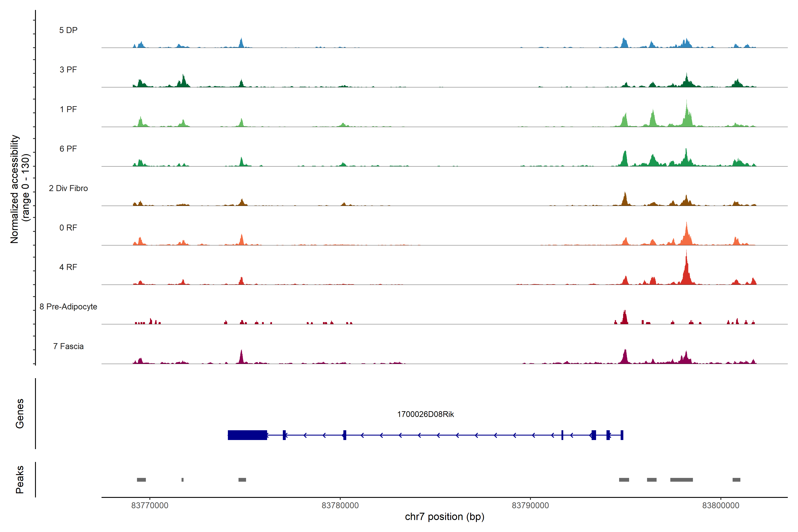Click the 2 Div Fibro track label
Image resolution: width=798 pixels, height=532 pixels.
coord(68,188)
